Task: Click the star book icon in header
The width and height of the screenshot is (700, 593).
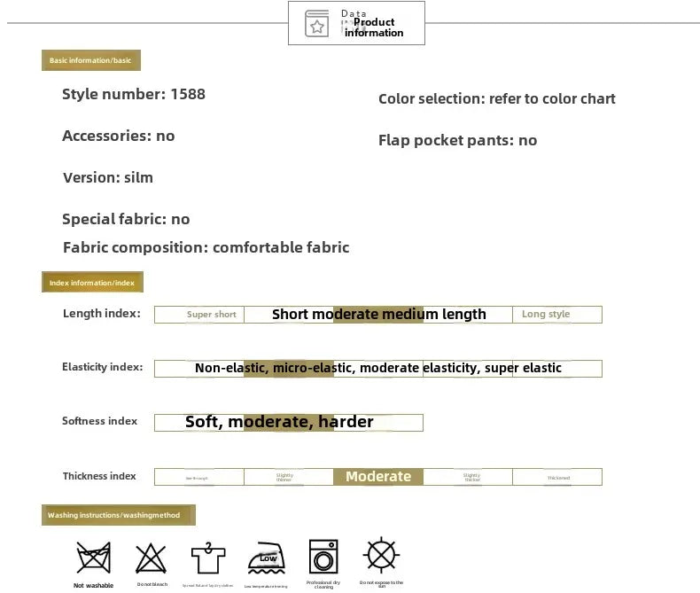Action: click(316, 24)
